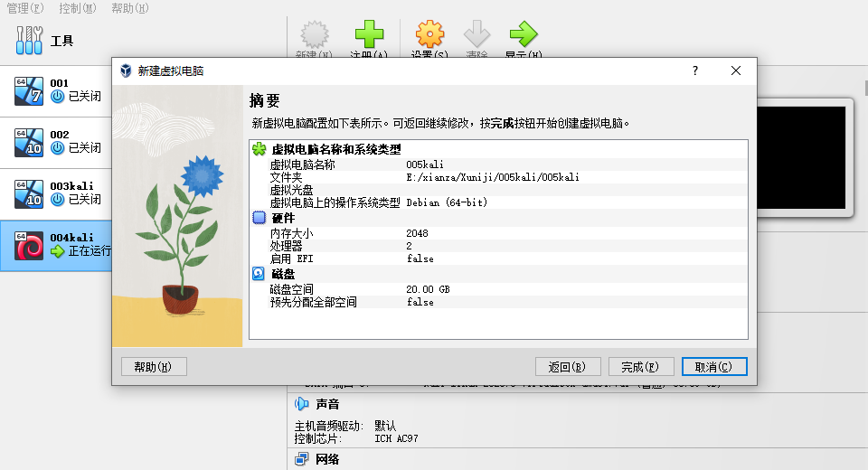Click the 清除 down arrow icon
Image resolution: width=868 pixels, height=470 pixels.
point(476,34)
